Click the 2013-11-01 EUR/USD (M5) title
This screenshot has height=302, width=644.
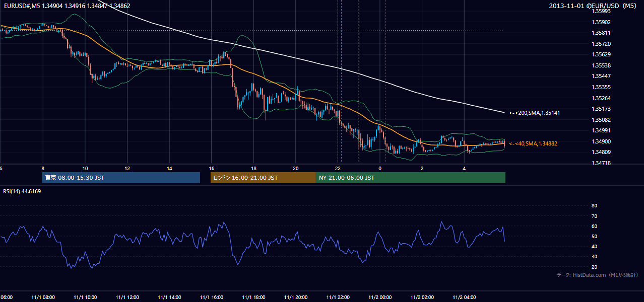click(593, 6)
